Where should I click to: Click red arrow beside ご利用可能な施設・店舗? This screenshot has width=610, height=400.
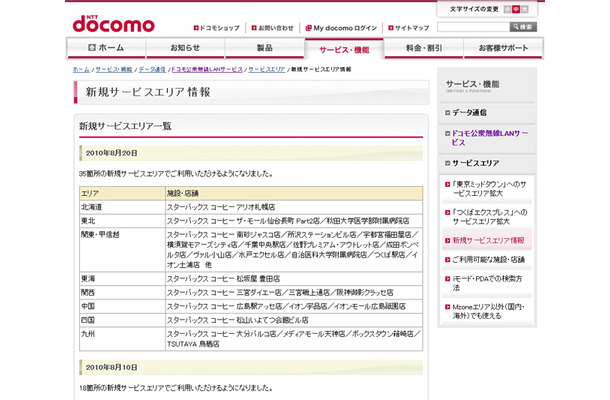(447, 260)
